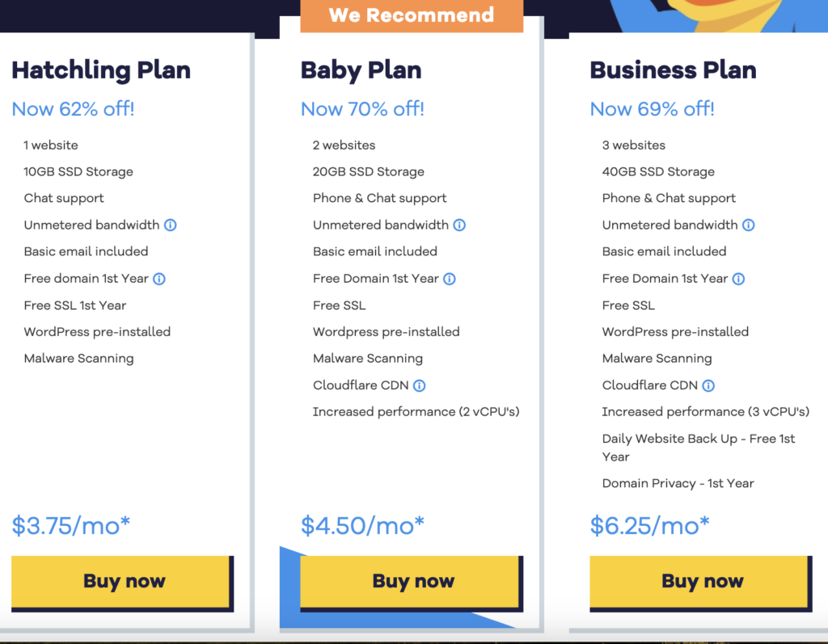Image resolution: width=828 pixels, height=644 pixels.
Task: Click the Cloudflare CDN info icon under Business Plan
Action: pos(709,385)
